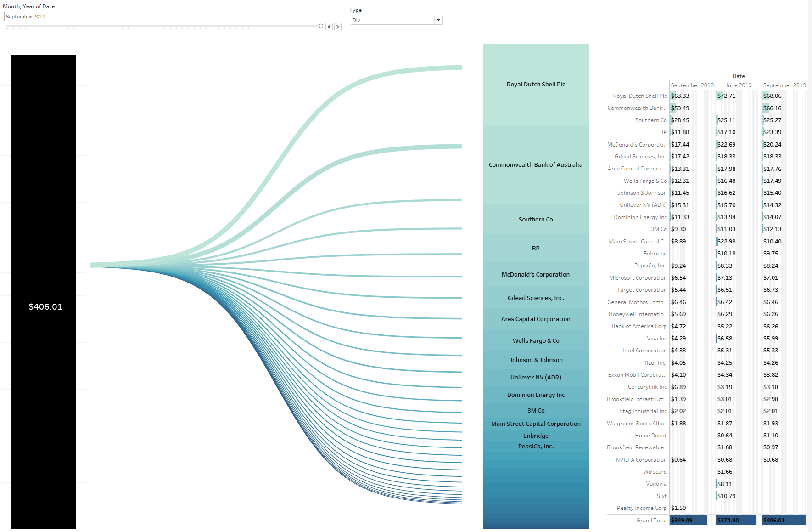Click the NVIDIA Corporation row label
The image size is (812, 532).
coord(641,460)
